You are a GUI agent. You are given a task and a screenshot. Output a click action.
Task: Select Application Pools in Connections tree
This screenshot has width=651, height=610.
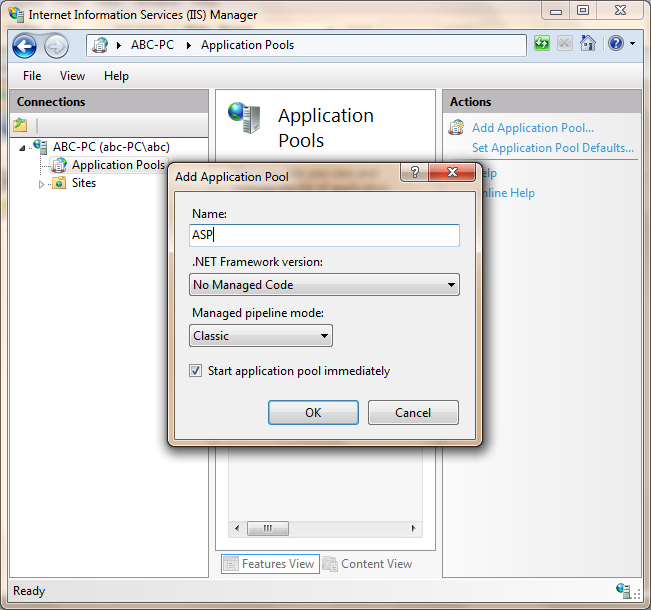point(118,165)
